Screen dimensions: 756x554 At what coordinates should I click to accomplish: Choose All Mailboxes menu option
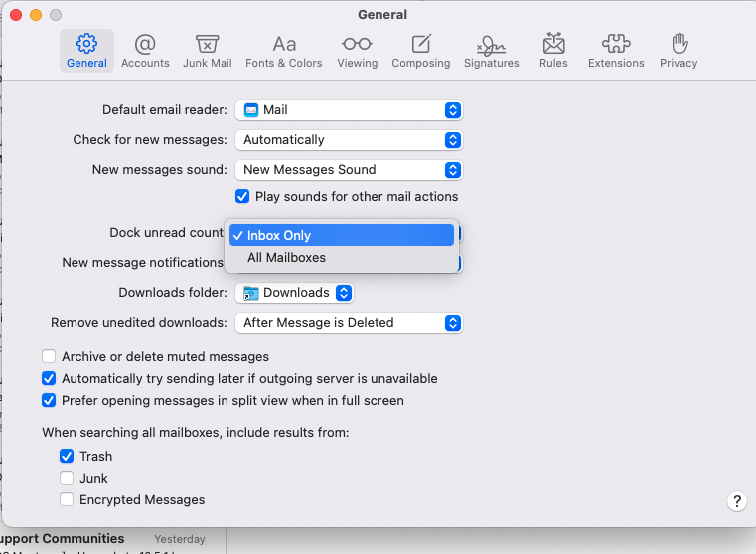[x=342, y=258]
